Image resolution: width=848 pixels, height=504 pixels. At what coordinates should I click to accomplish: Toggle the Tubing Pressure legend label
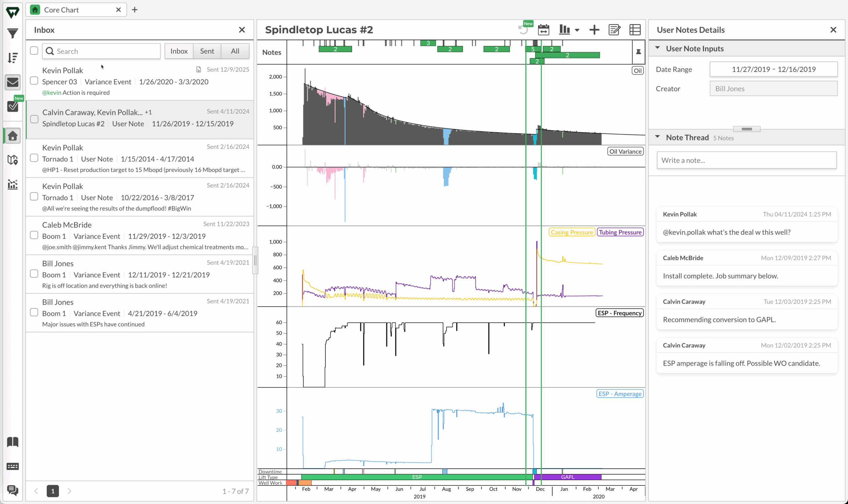pos(620,232)
